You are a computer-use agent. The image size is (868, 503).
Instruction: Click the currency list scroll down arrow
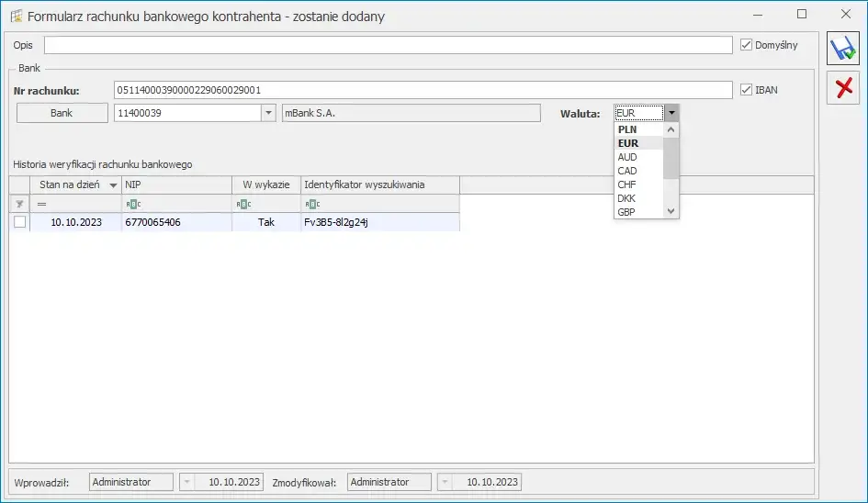[x=671, y=211]
